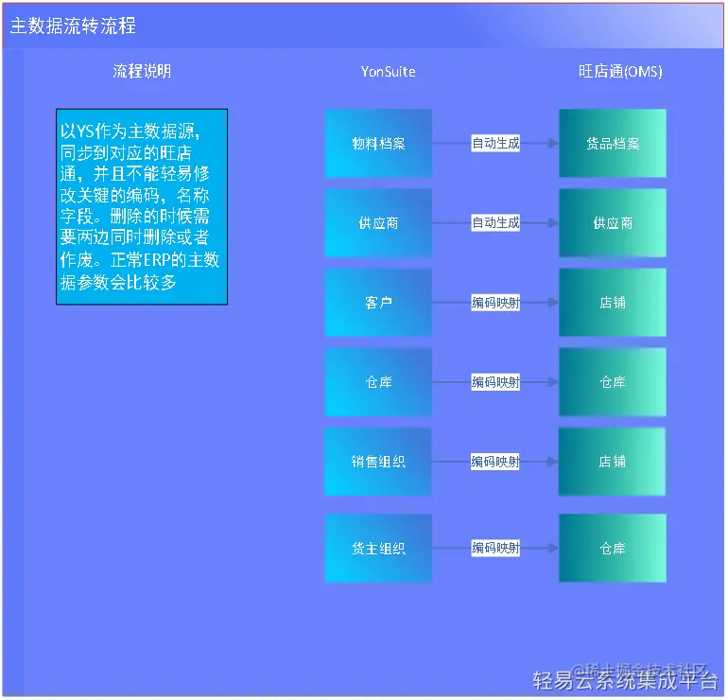Click the 自动生成 label beside 物料档案
Viewport: 728px width, 700px height.
495,143
